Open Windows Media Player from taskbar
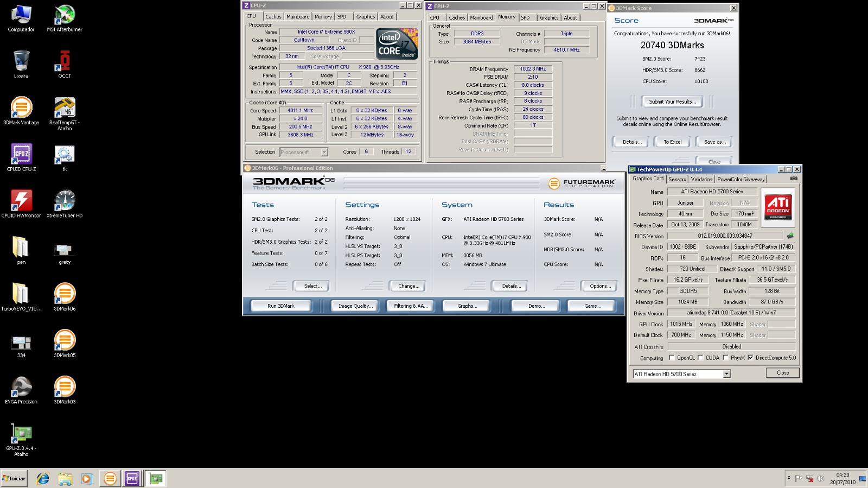 tap(87, 478)
